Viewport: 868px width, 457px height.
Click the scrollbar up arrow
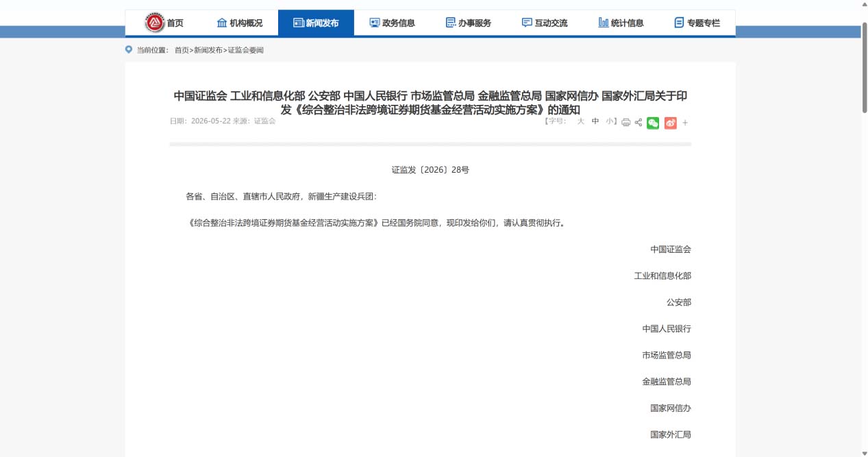click(x=865, y=5)
